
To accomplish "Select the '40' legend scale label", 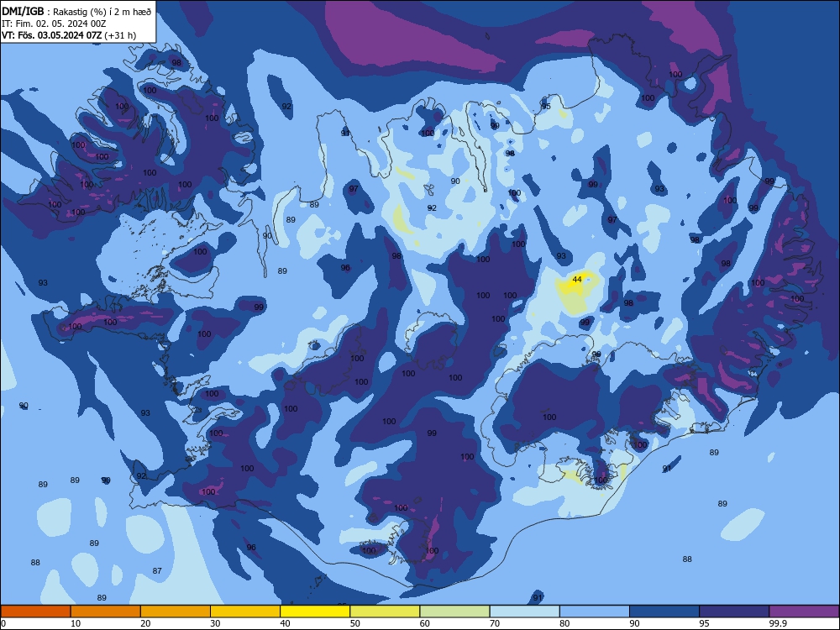I will point(285,623).
